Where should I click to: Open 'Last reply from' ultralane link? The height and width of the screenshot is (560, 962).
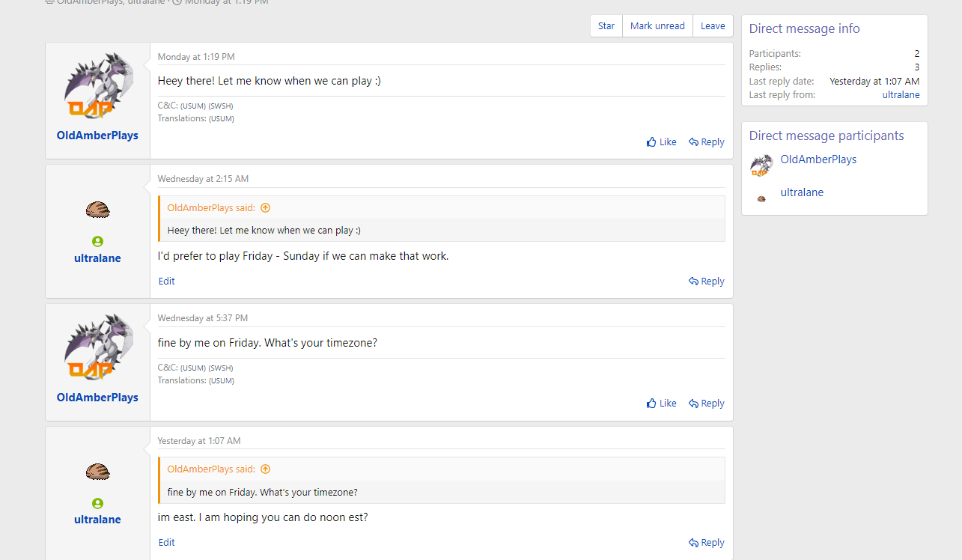(x=901, y=95)
